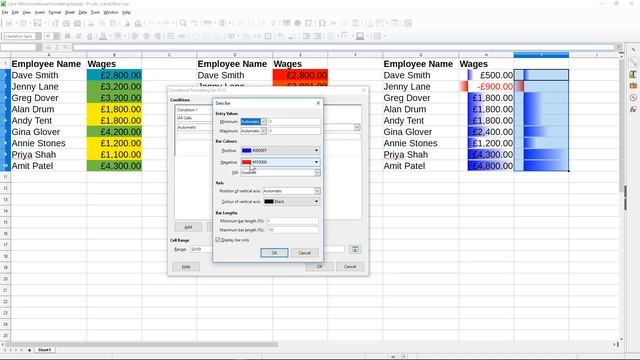640x360 pixels.
Task: Pick Negative bar colour red swatch
Action: [x=247, y=162]
